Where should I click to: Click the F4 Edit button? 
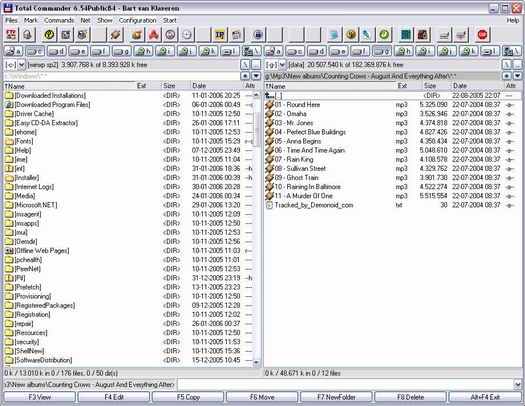[114, 397]
